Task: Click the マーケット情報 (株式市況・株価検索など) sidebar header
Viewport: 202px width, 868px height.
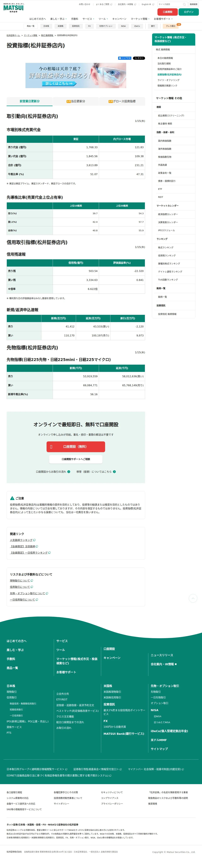Action: 173,39
